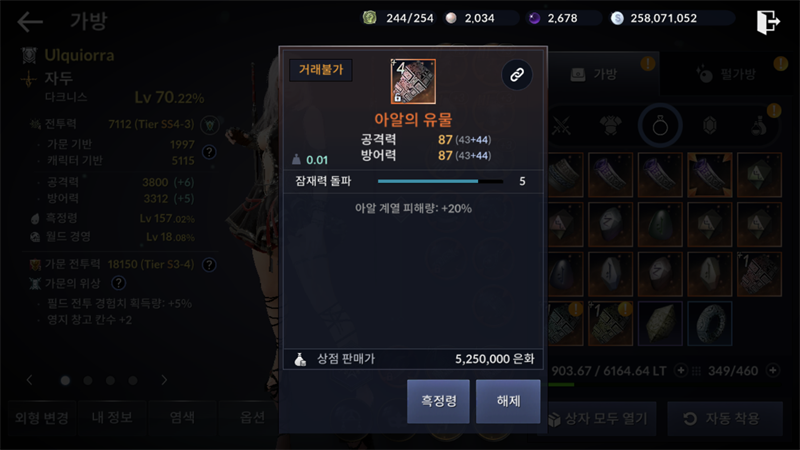
Task: Expand inventory slots with plus beside 349/460
Action: tap(773, 370)
